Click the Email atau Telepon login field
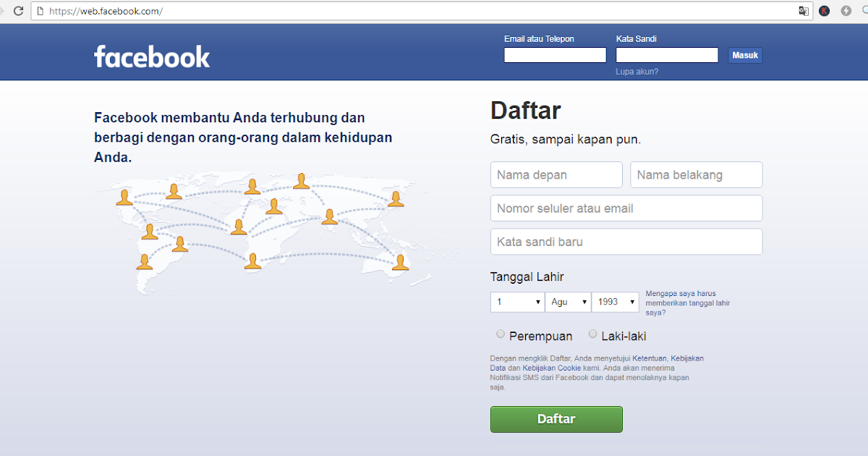The height and width of the screenshot is (456, 868). click(x=555, y=55)
